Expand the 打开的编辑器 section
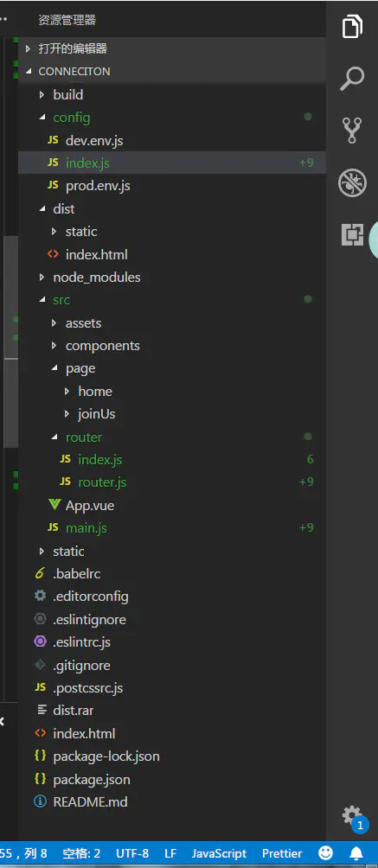 [172, 48]
